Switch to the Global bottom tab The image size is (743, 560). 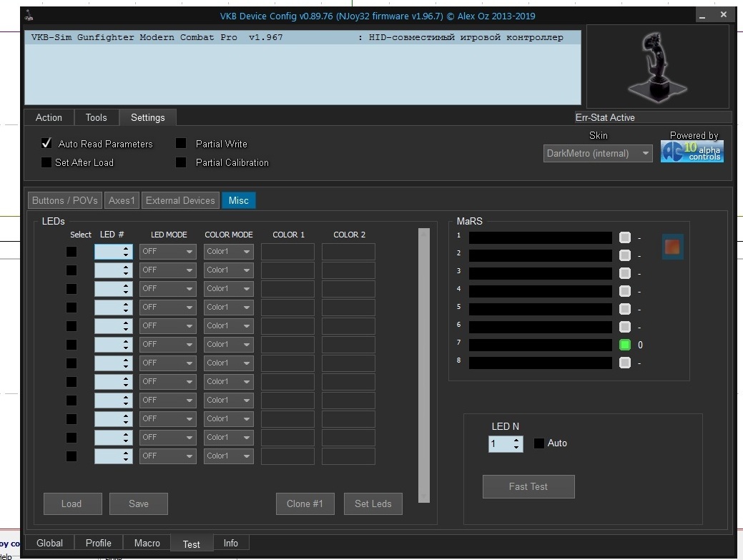point(50,543)
